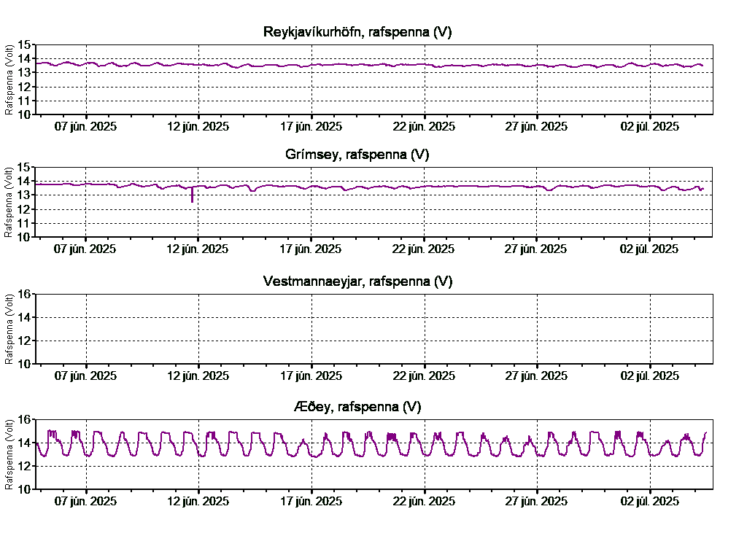Select "27 jún. 2025" on the Æðey date axis

click(536, 502)
